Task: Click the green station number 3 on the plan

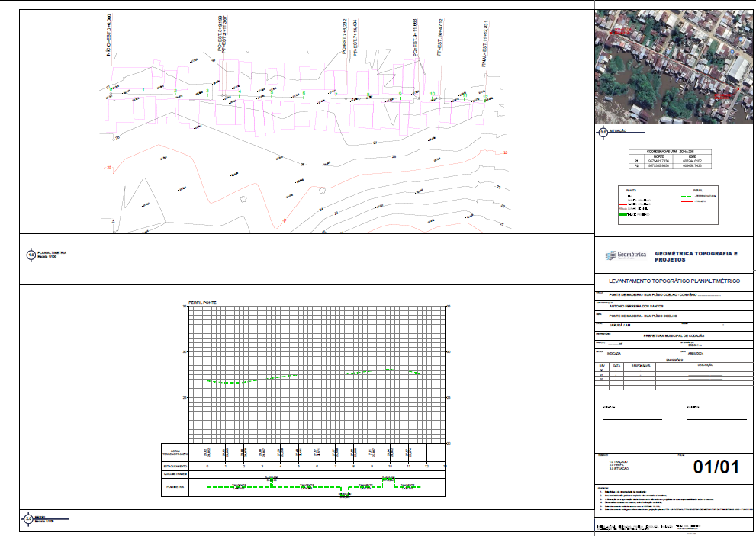Action: 207,91
